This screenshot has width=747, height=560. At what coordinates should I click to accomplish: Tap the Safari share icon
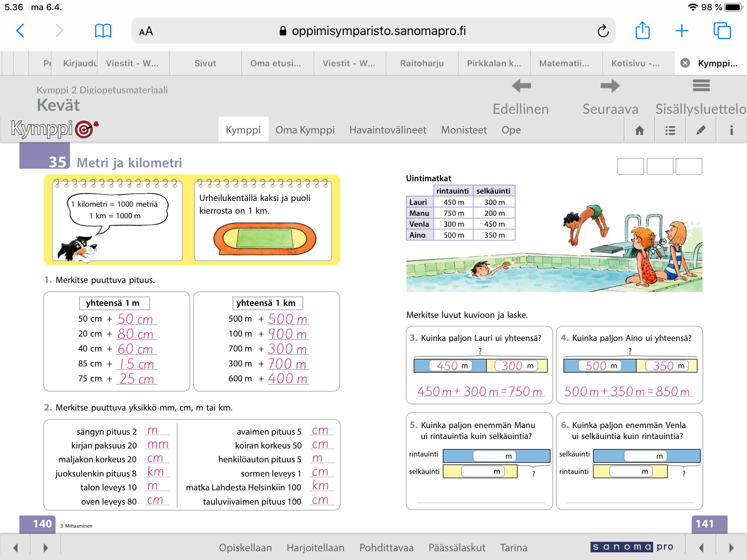point(642,31)
